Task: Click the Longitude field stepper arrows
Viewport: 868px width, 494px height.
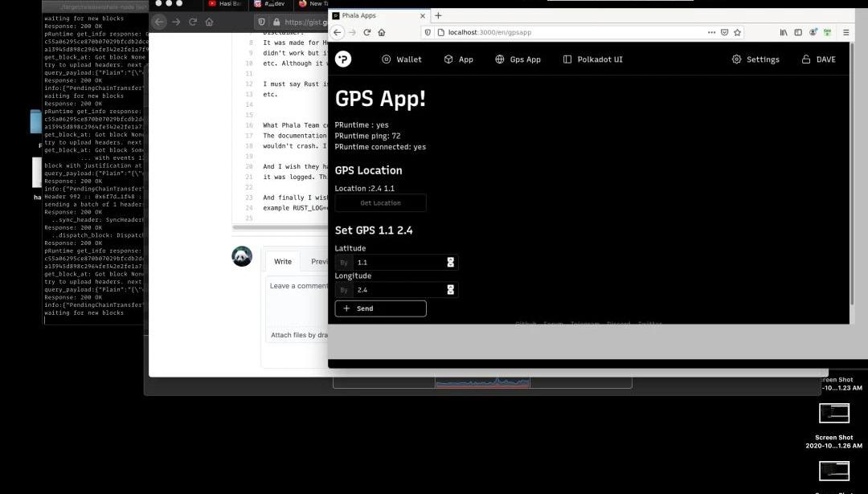Action: pyautogui.click(x=451, y=290)
